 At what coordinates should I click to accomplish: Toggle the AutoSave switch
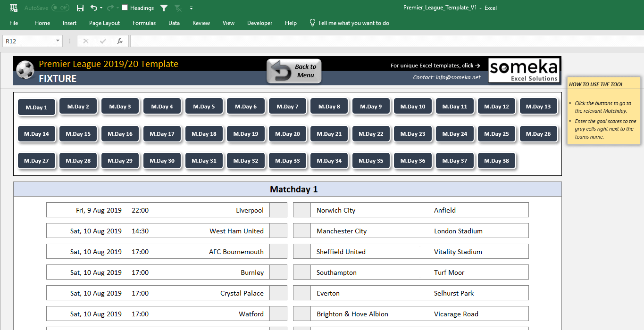click(60, 8)
